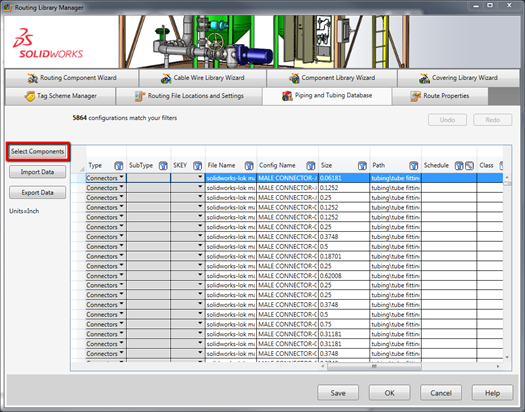Screen dimensions: 525x412
Task: Filter the SubType column
Action: click(x=163, y=165)
